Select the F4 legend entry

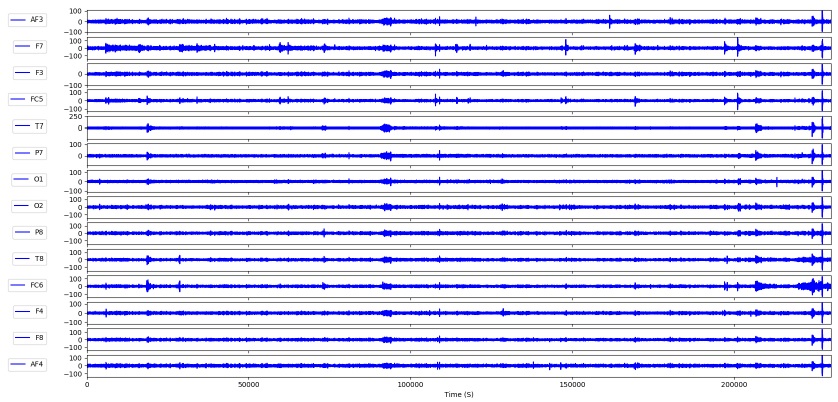(30, 311)
